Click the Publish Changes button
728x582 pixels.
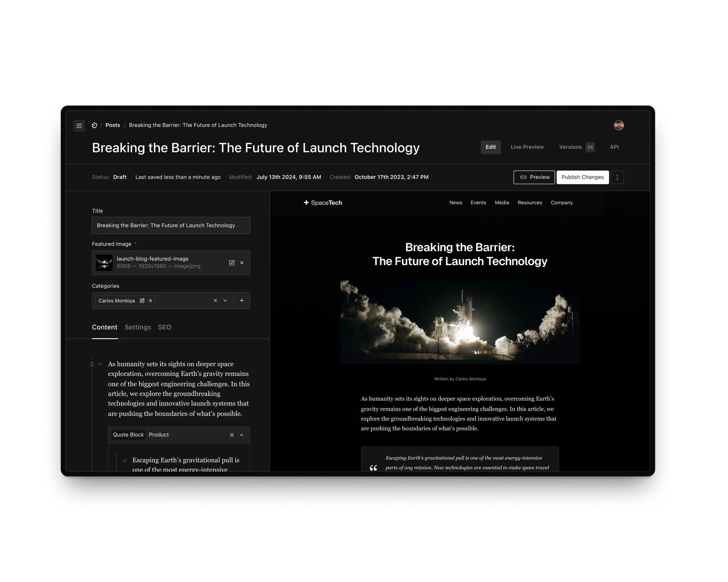click(582, 177)
